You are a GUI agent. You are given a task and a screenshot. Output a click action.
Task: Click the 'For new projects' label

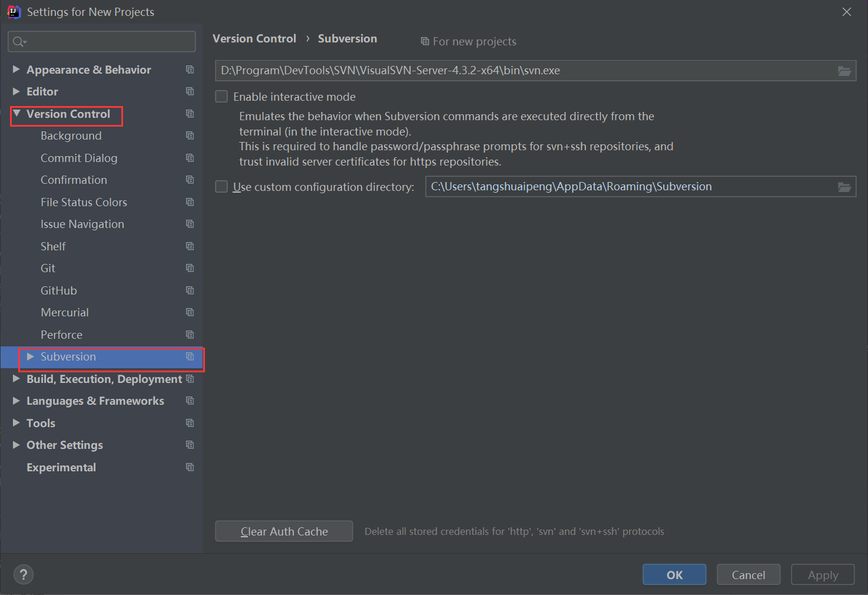[x=475, y=42]
